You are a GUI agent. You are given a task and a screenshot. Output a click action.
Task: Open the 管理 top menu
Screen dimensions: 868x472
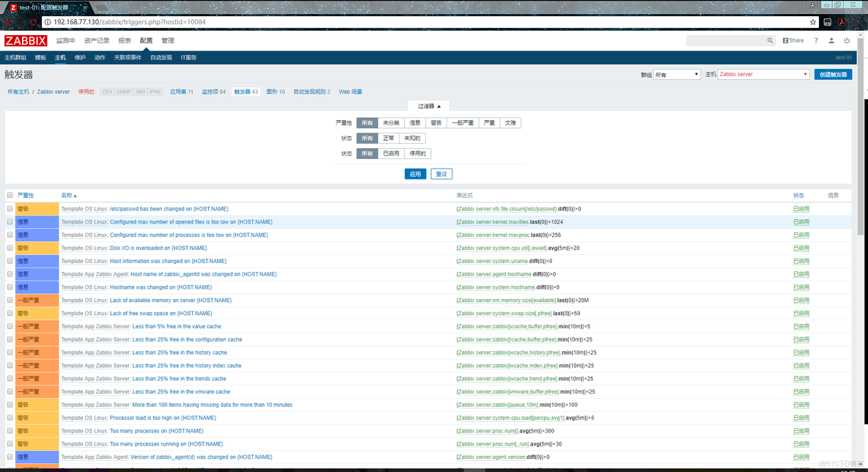[x=168, y=40]
